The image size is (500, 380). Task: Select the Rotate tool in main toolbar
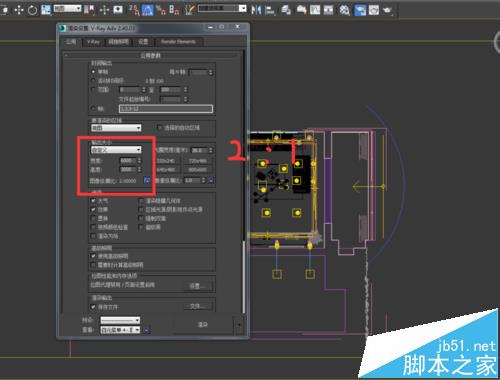32,10
